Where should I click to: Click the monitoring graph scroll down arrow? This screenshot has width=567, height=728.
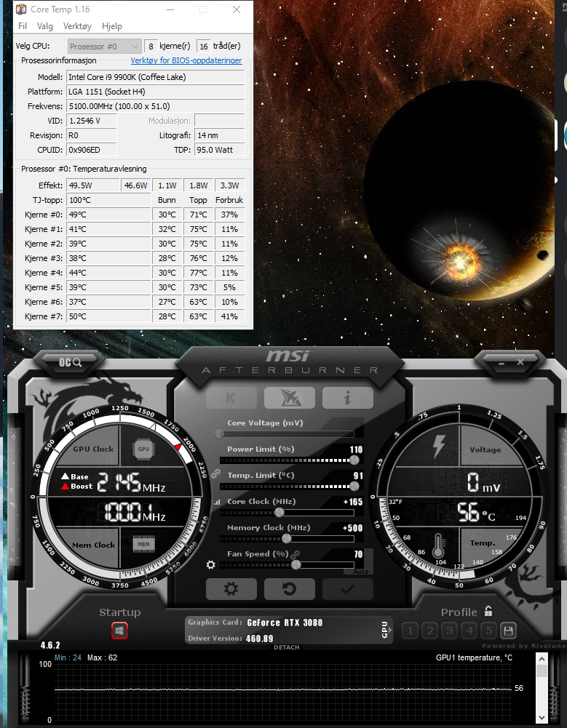[542, 718]
